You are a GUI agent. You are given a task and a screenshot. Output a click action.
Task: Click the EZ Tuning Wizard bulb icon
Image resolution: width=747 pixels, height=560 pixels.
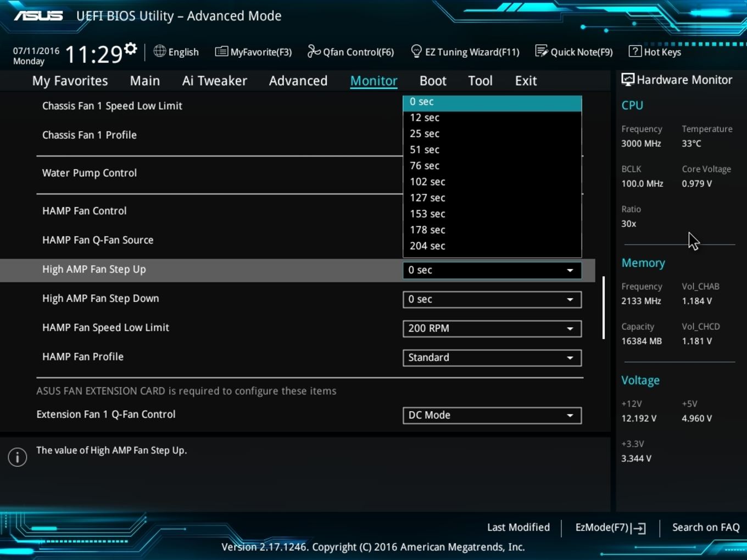pyautogui.click(x=416, y=51)
